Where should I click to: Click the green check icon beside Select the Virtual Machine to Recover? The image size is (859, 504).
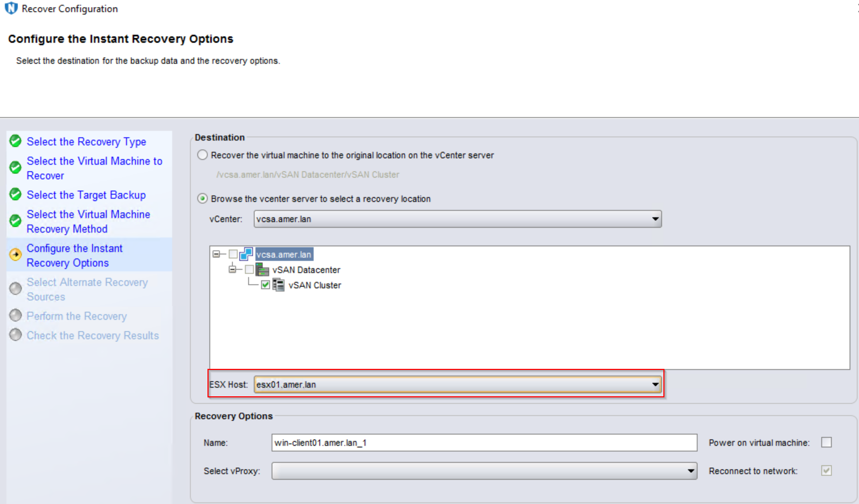[16, 167]
